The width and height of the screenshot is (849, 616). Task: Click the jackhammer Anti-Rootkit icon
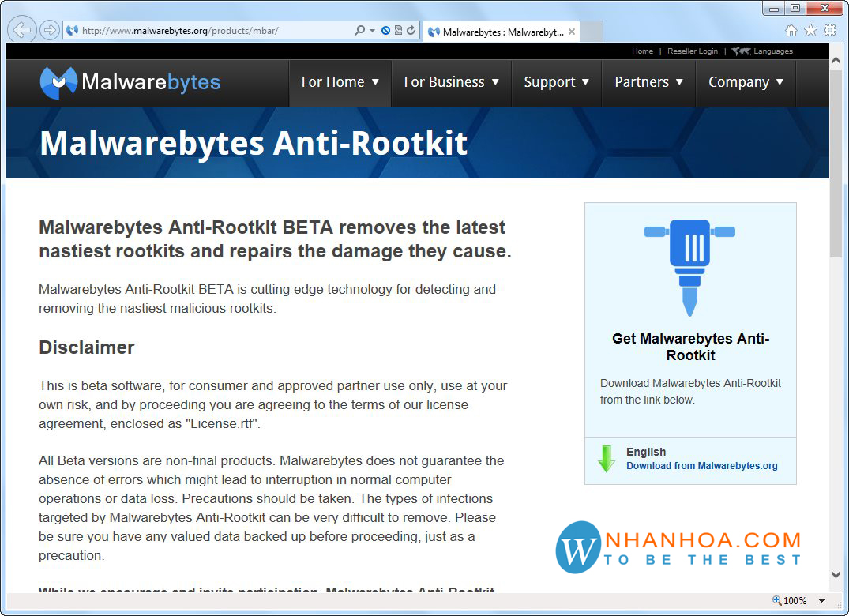click(689, 267)
